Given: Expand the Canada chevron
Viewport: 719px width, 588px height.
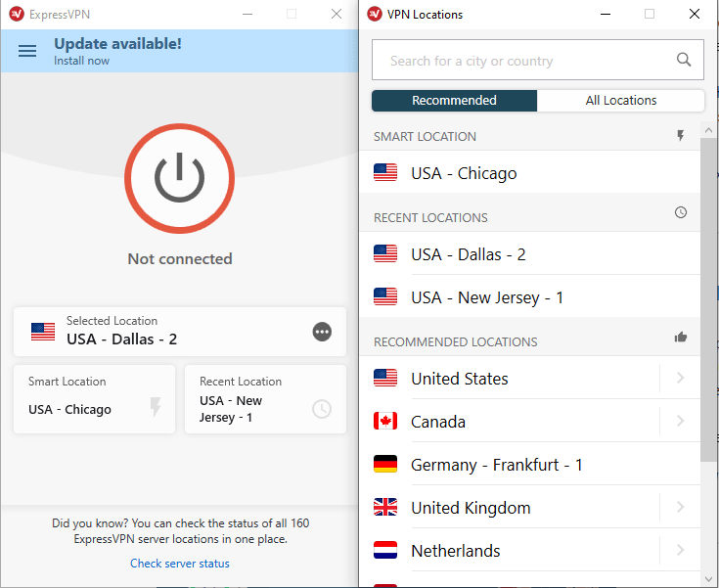Looking at the screenshot, I should tap(681, 421).
